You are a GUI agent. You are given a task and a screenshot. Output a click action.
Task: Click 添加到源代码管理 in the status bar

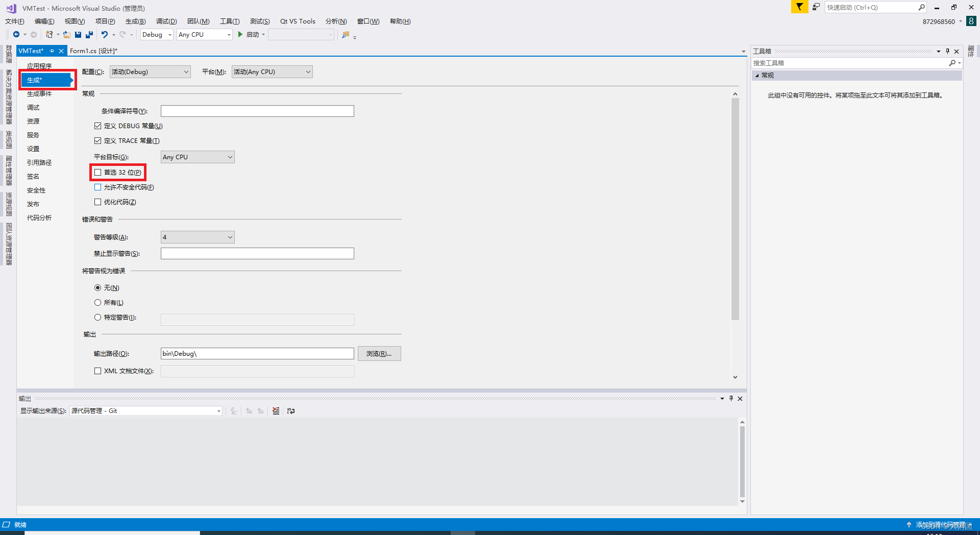pyautogui.click(x=940, y=524)
